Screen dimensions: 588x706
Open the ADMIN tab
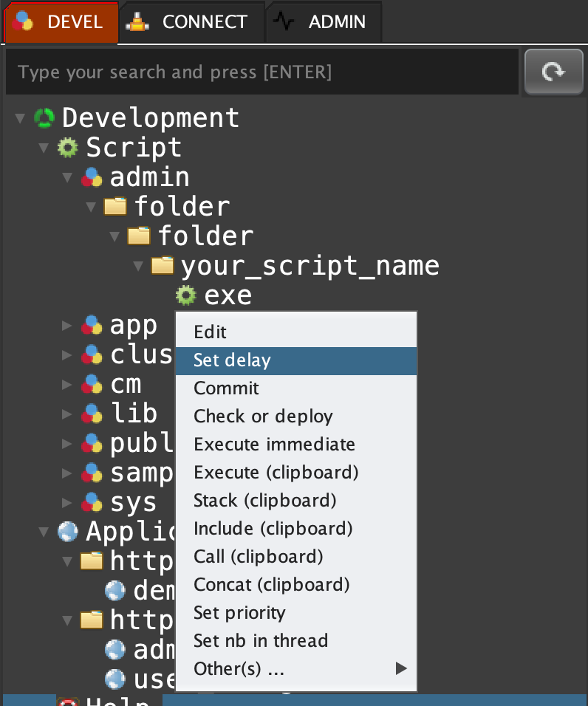pyautogui.click(x=336, y=22)
